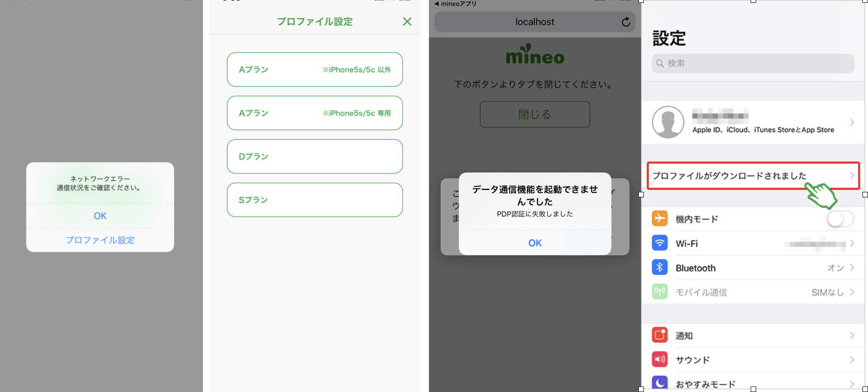Viewport: 868px width, 392px height.
Task: Expand the サウンド row chevron
Action: (852, 359)
